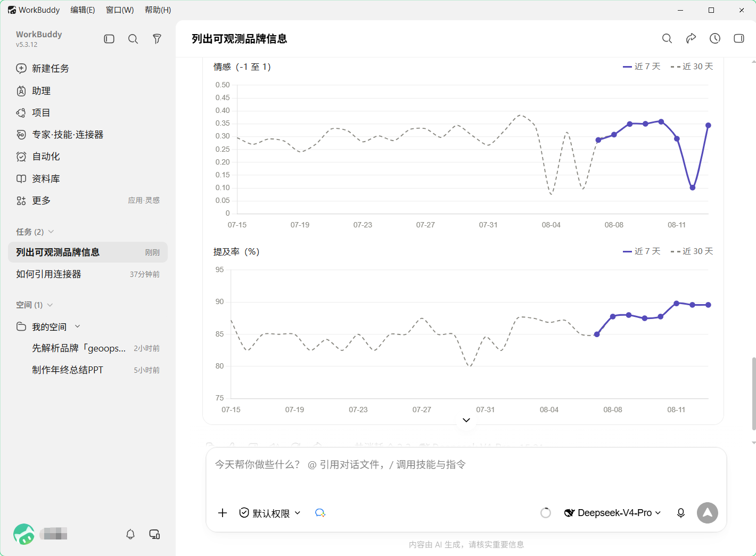Collapse the 我的空间 folder chevron

[x=78, y=326]
